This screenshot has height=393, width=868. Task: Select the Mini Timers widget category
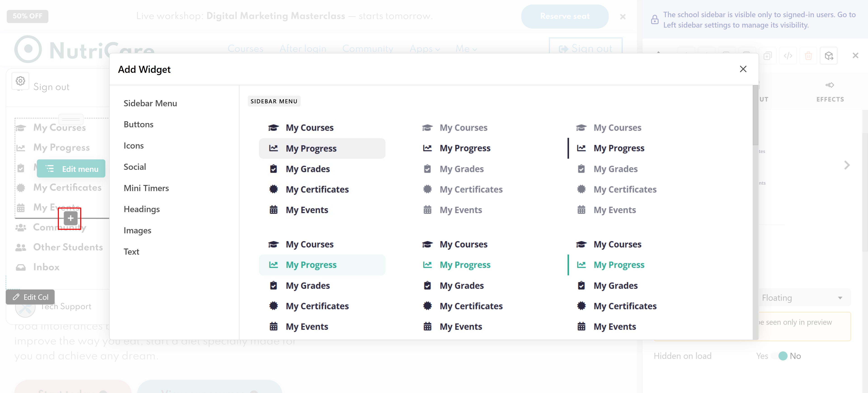[146, 188]
